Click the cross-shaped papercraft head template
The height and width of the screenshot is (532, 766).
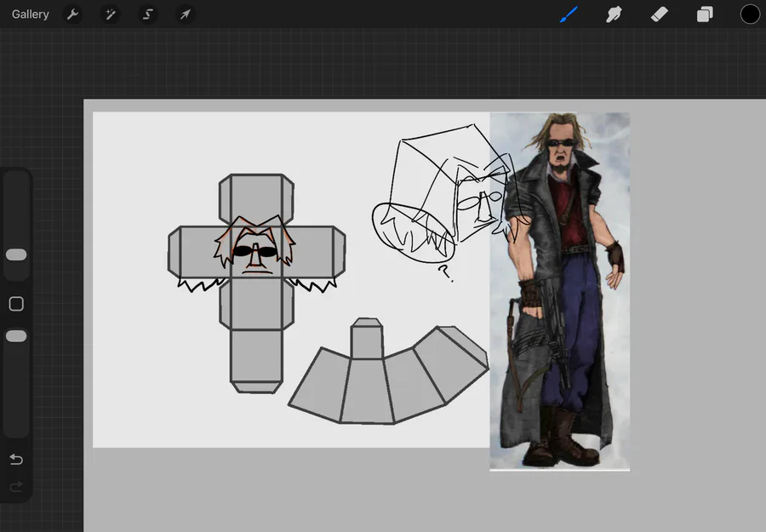pos(256,283)
